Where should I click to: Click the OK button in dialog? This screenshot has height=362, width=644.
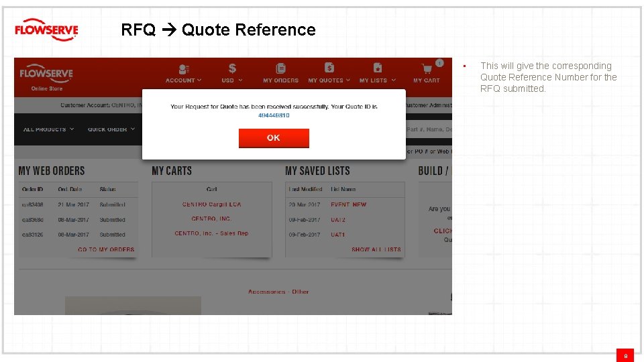[274, 138]
